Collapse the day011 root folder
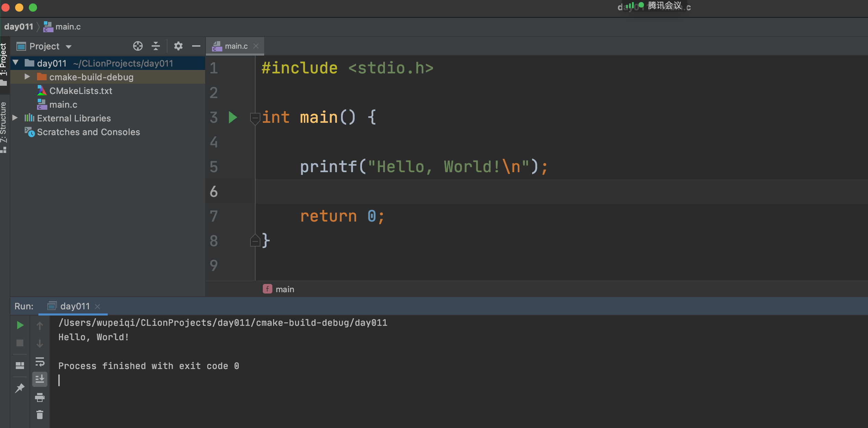The height and width of the screenshot is (428, 868). click(x=16, y=63)
